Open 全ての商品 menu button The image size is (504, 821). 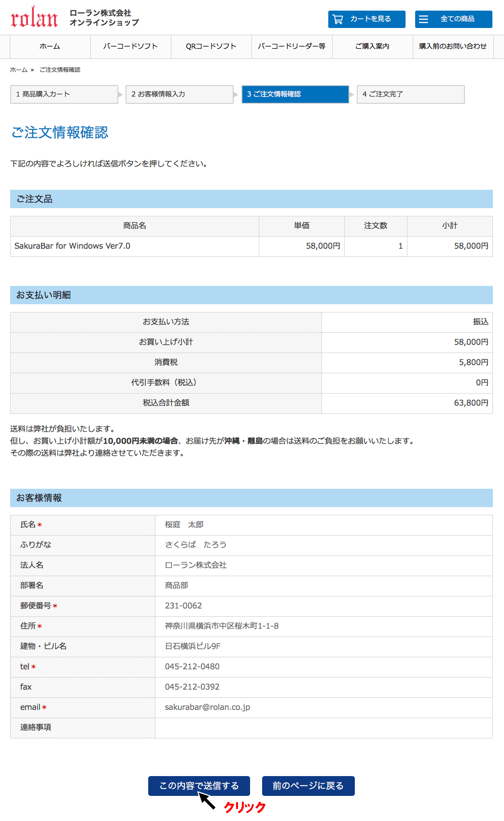point(454,19)
